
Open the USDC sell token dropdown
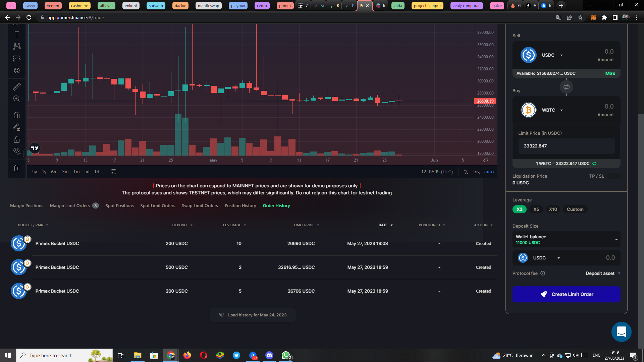click(552, 55)
